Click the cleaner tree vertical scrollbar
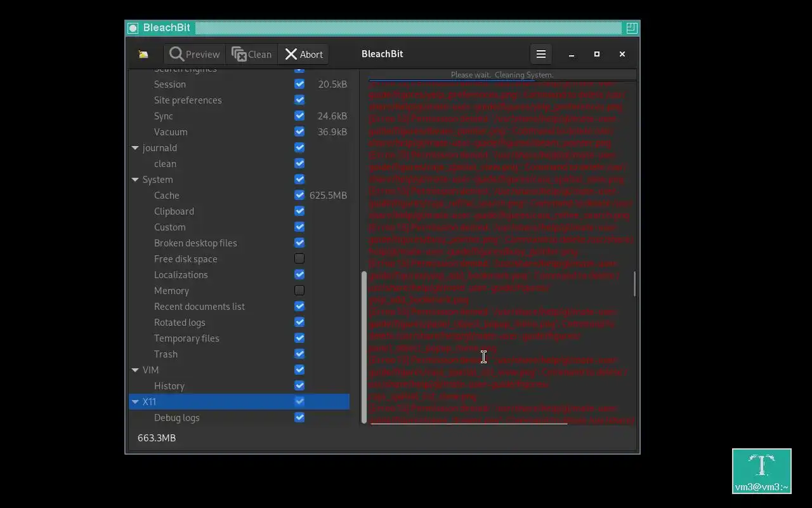 coord(363,347)
